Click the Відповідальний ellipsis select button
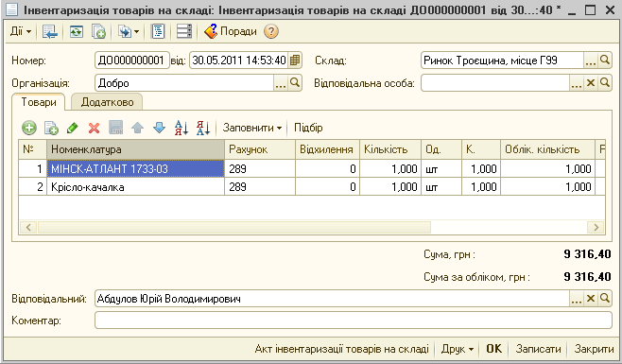This screenshot has width=622, height=364. [x=577, y=299]
